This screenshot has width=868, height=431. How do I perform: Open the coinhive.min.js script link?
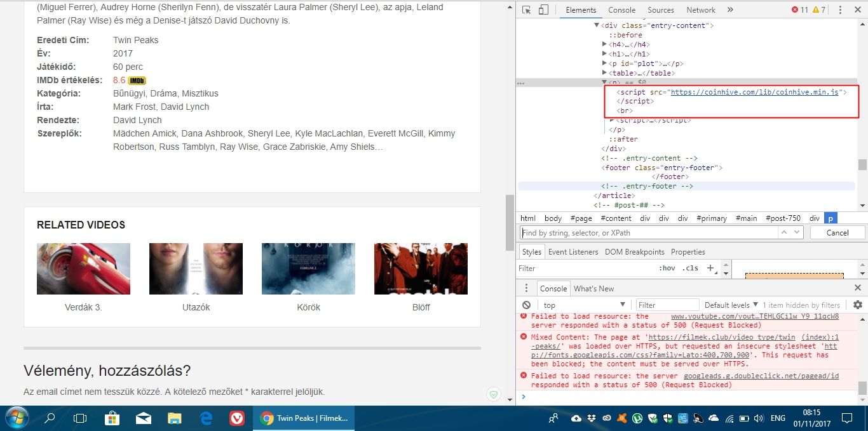pos(756,92)
